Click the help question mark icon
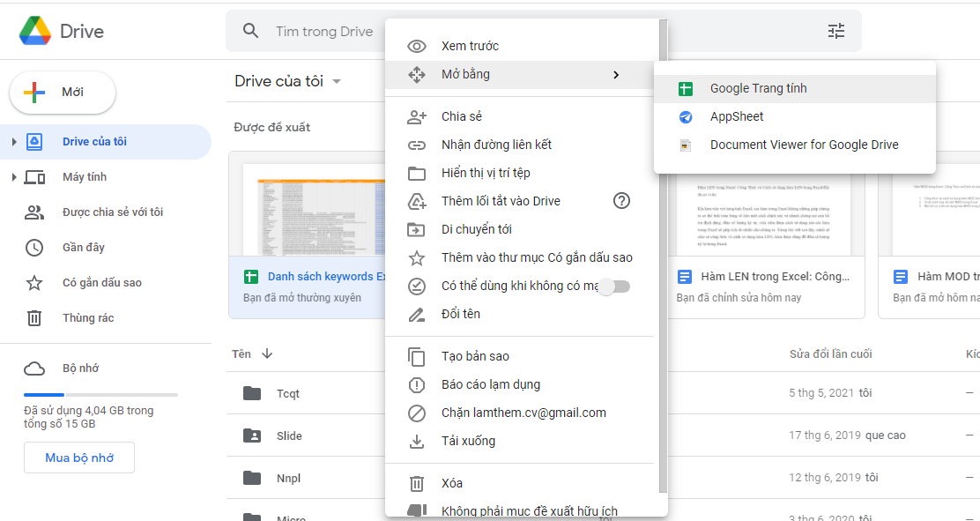Viewport: 980px width, 521px height. click(621, 201)
